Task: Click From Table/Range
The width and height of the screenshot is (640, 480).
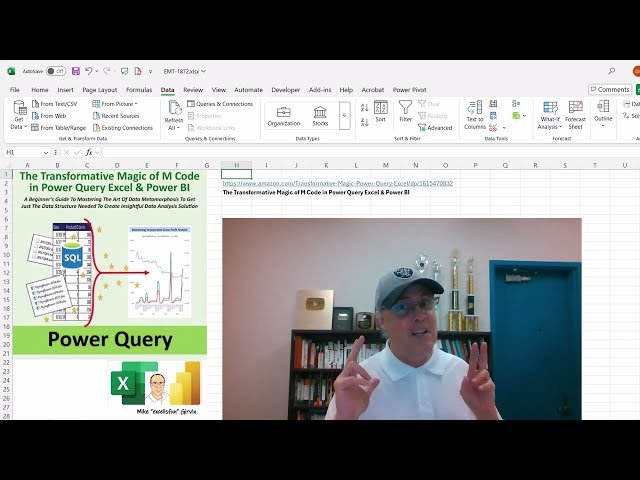Action: click(59, 128)
